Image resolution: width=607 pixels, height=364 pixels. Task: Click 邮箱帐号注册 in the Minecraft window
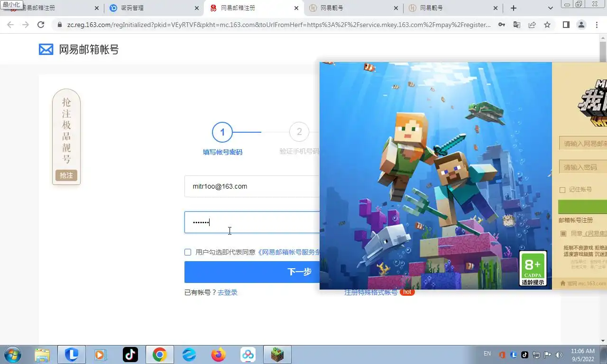click(576, 220)
